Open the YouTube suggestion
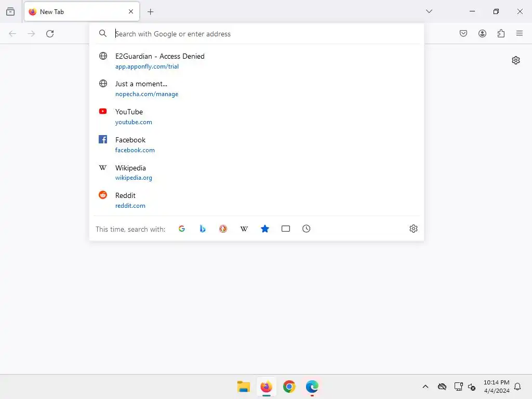Image resolution: width=532 pixels, height=399 pixels. click(257, 116)
